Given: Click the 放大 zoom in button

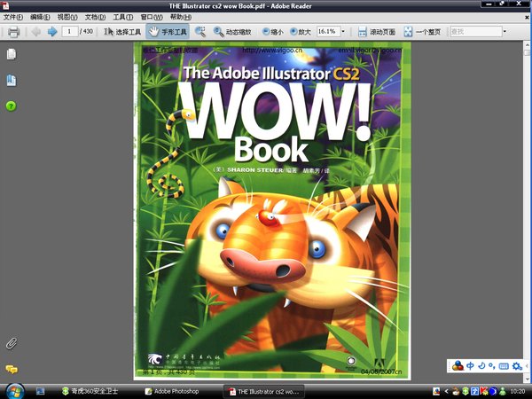Looking at the screenshot, I should click(x=301, y=32).
